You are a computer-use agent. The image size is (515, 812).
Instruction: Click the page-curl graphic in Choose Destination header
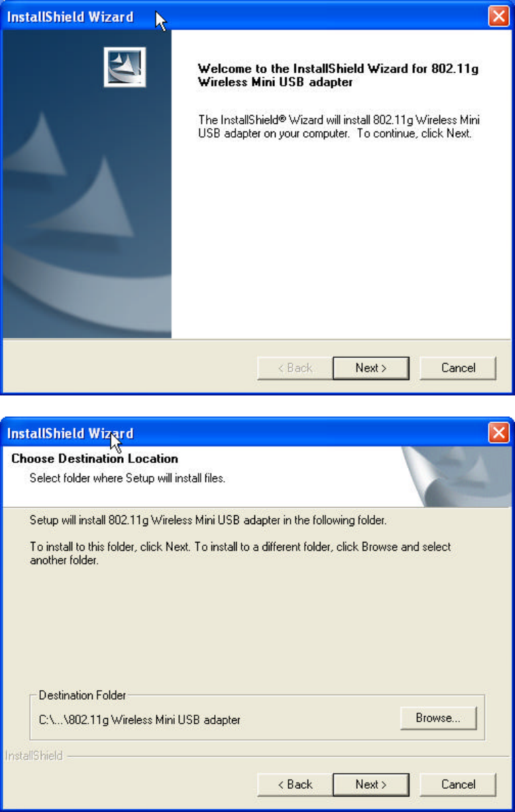pyautogui.click(x=456, y=477)
